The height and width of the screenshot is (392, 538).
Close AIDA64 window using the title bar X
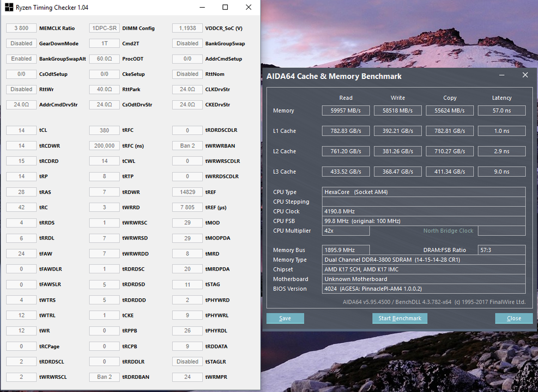tap(525, 75)
